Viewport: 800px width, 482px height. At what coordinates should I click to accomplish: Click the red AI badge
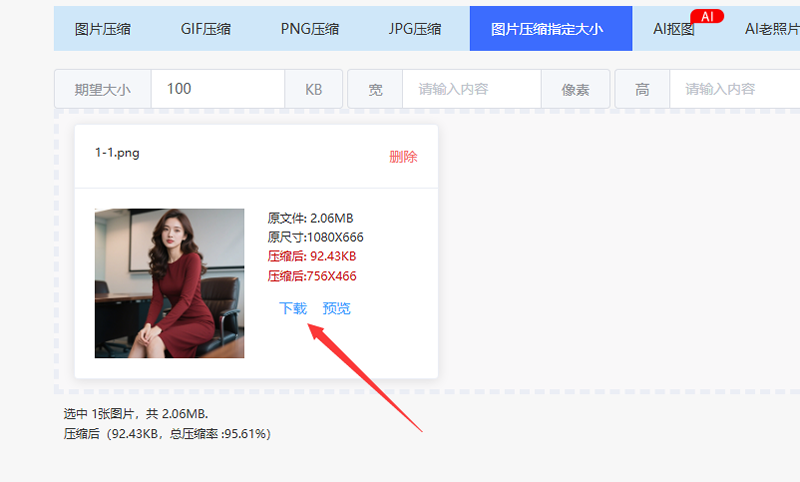(707, 16)
